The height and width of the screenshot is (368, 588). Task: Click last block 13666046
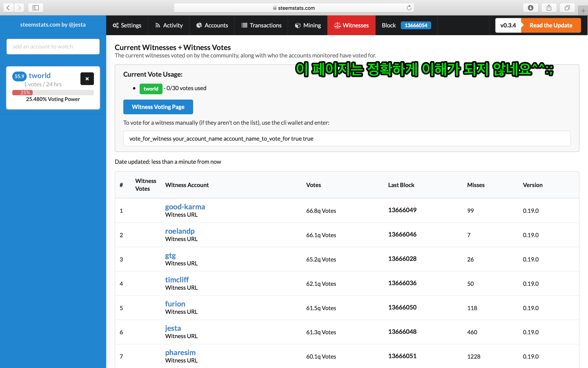point(402,234)
